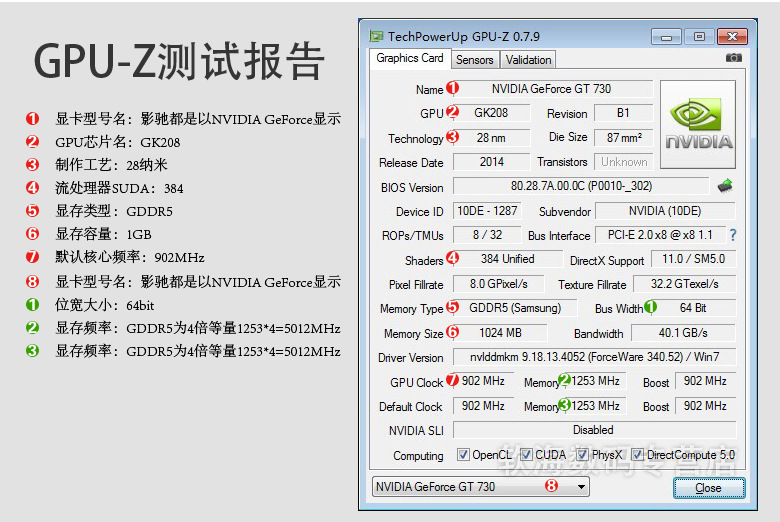Click the Release Date field 2014
This screenshot has height=522, width=780.
tap(491, 162)
